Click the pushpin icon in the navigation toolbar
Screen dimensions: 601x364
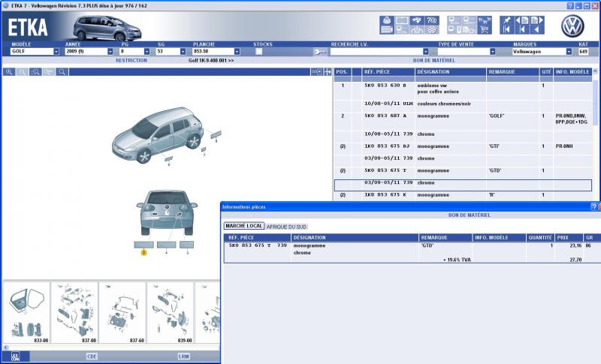coord(507,20)
